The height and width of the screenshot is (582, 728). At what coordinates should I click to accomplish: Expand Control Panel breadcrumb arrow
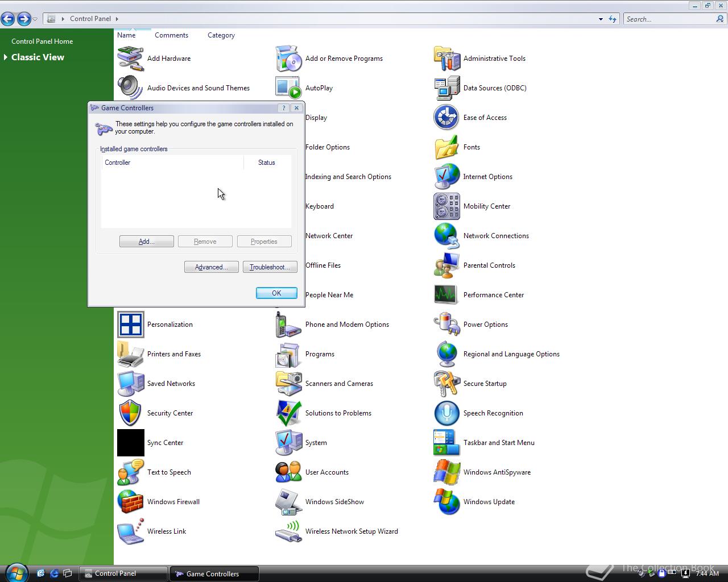pyautogui.click(x=117, y=19)
